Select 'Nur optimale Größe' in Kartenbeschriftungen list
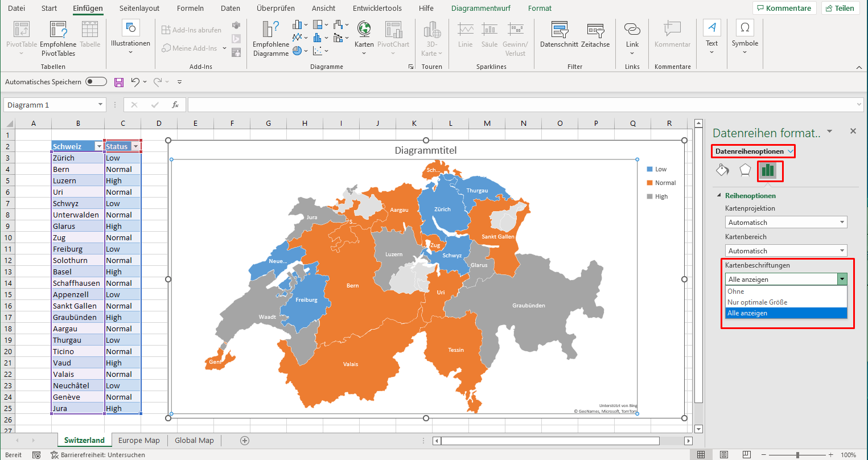The width and height of the screenshot is (868, 460). pos(757,302)
